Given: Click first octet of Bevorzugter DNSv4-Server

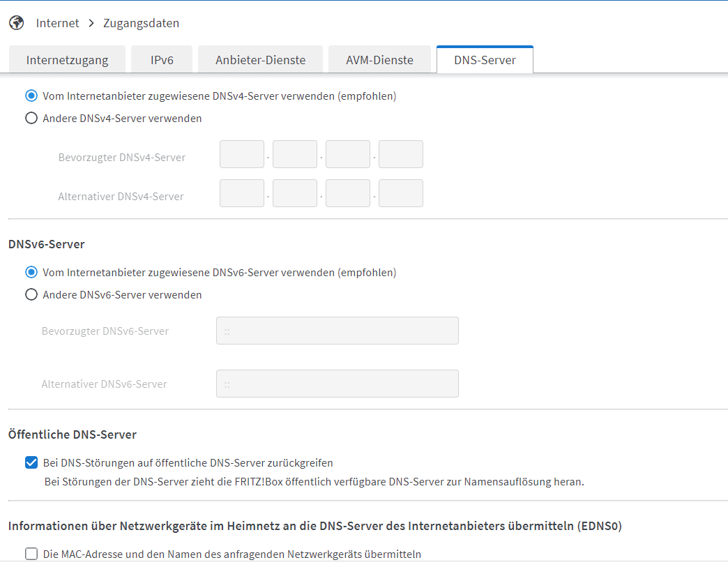Looking at the screenshot, I should click(x=242, y=154).
